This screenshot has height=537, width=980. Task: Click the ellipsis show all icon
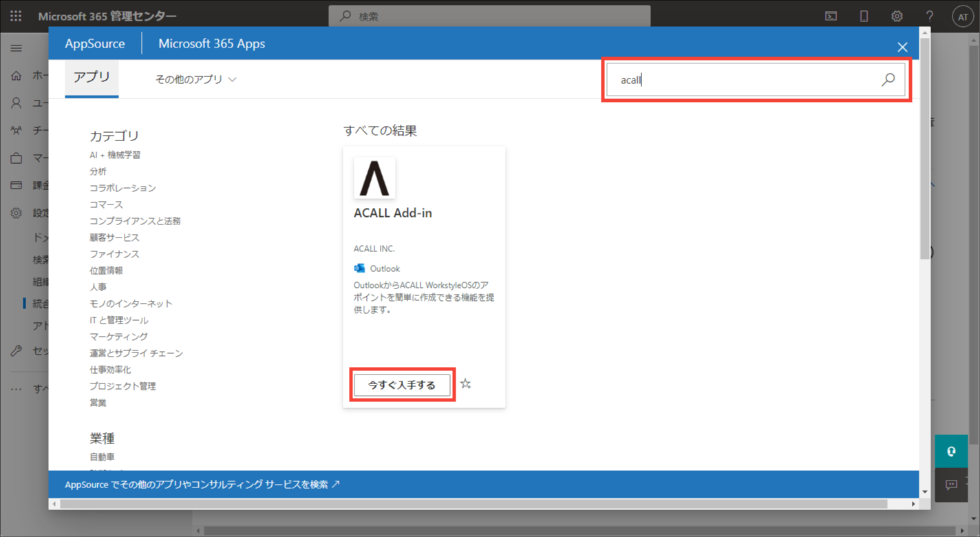pos(17,389)
